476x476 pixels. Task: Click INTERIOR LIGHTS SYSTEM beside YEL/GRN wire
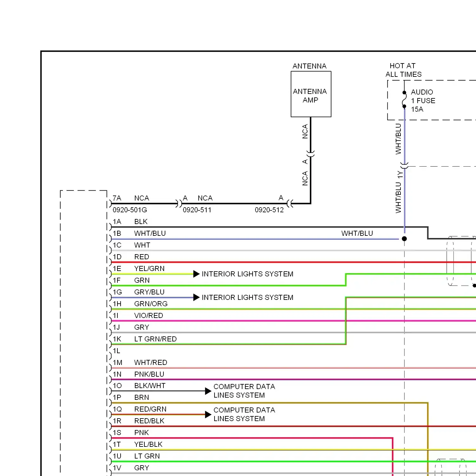(248, 274)
